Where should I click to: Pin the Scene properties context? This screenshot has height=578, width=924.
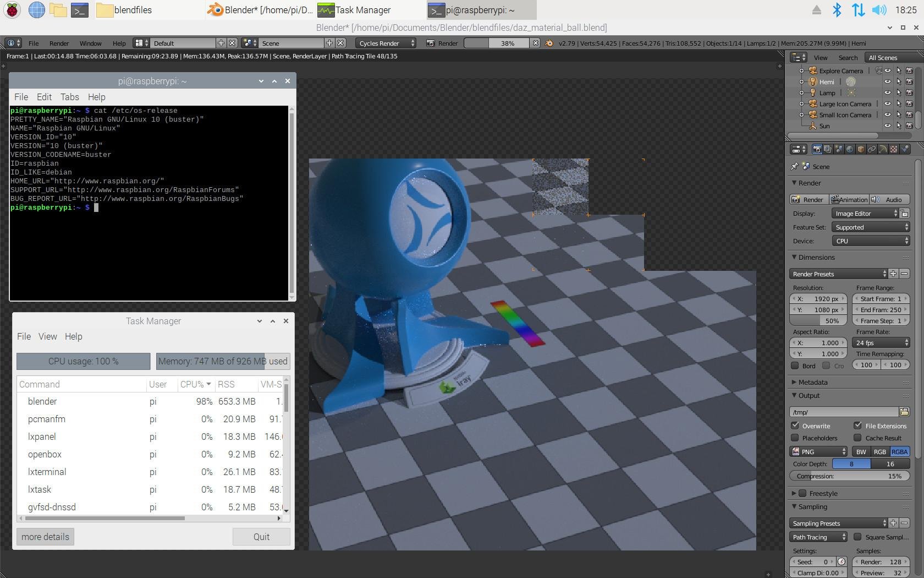point(794,166)
